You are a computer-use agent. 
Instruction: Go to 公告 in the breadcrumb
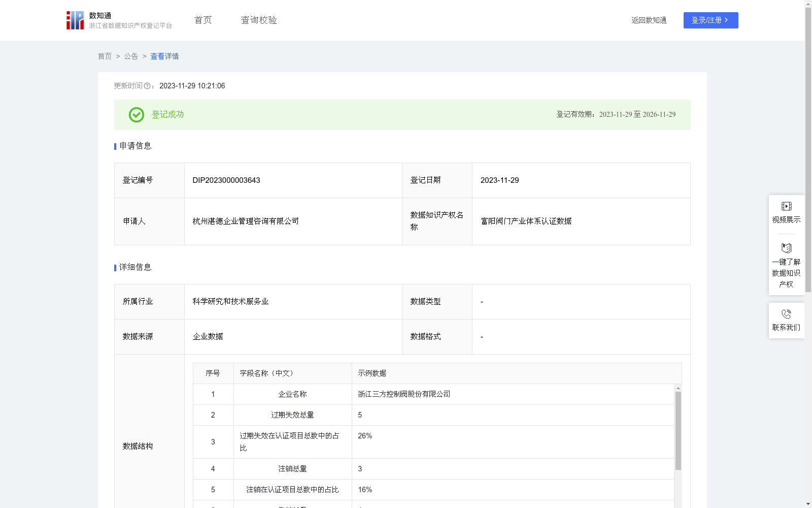coord(131,56)
